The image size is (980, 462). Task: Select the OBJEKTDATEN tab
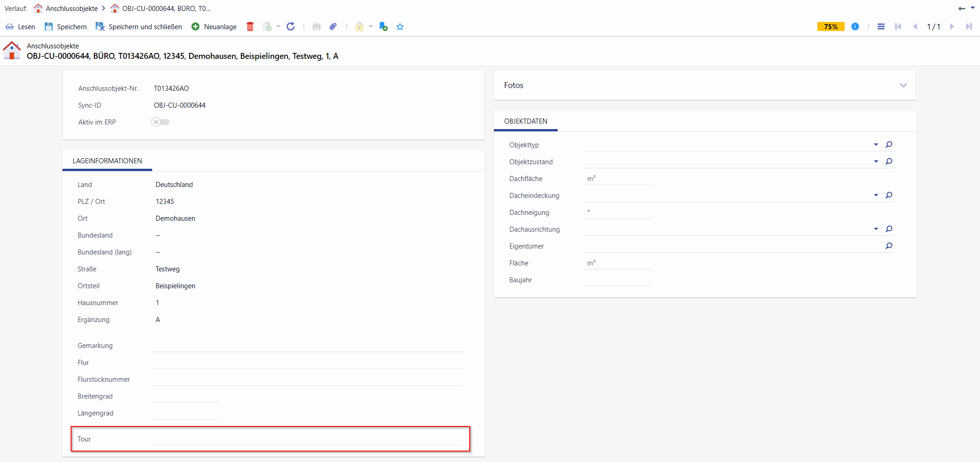(x=526, y=121)
